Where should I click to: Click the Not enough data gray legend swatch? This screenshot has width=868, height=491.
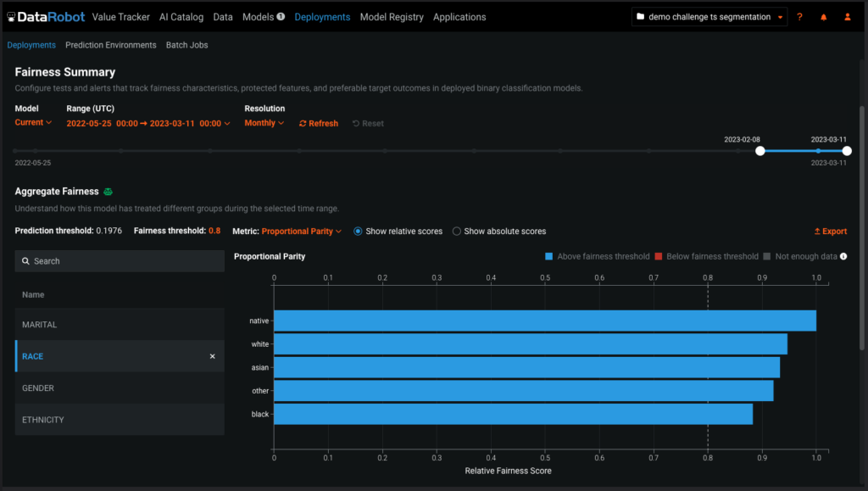[766, 256]
